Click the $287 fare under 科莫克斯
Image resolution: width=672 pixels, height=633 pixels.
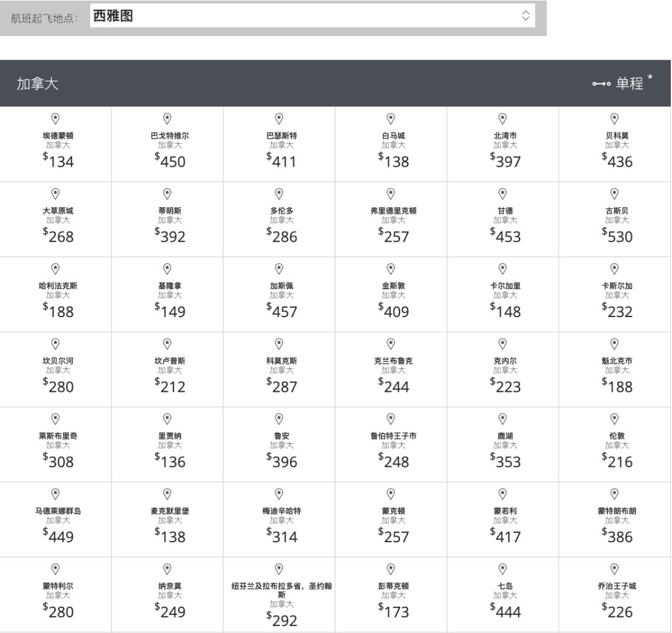(282, 386)
